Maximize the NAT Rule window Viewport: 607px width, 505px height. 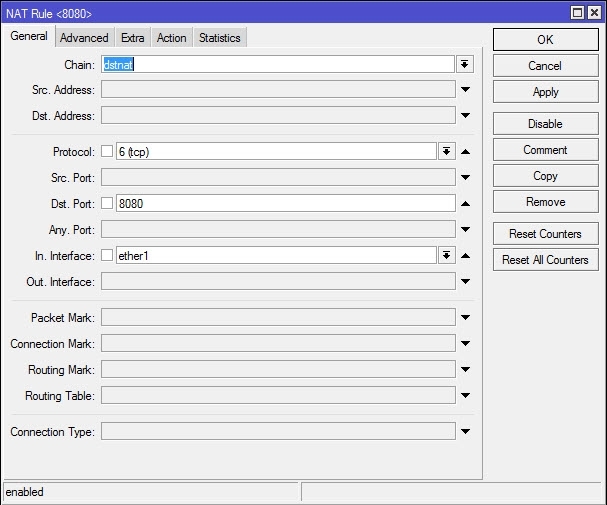click(578, 12)
